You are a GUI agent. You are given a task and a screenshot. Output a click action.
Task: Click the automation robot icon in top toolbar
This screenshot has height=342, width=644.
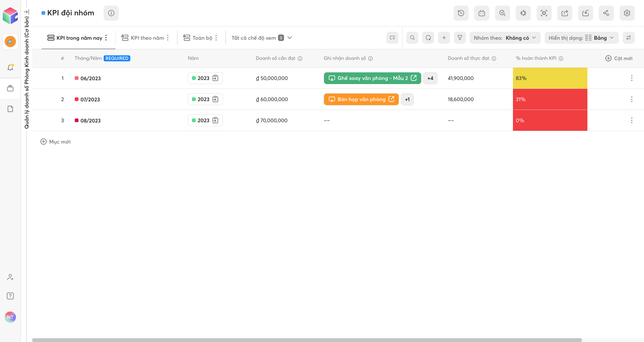pyautogui.click(x=482, y=13)
